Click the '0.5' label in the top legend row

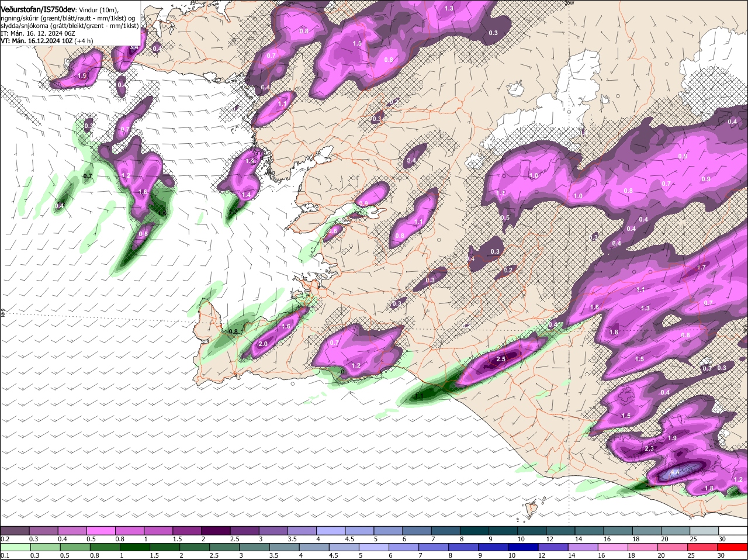tap(91, 539)
